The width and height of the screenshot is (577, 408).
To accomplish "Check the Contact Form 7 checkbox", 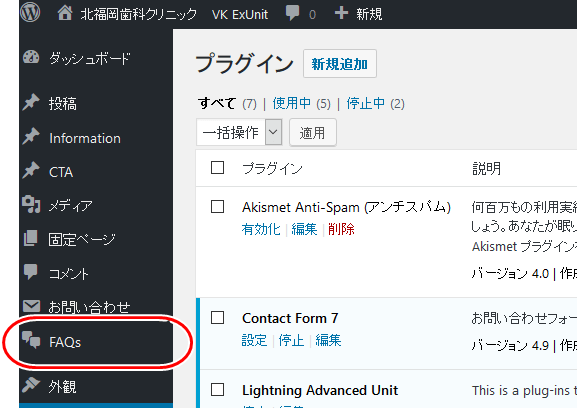I will point(217,317).
